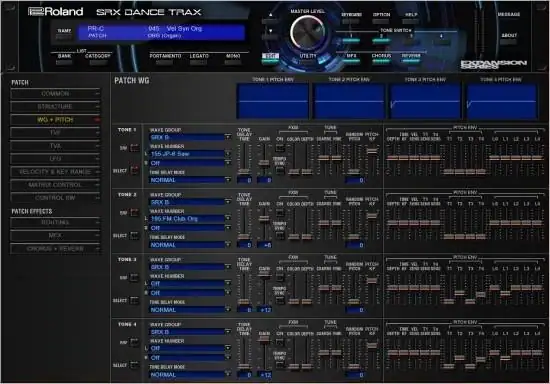Viewport: 550px width, 384px height.
Task: Open the Structure patch page
Action: coord(55,107)
